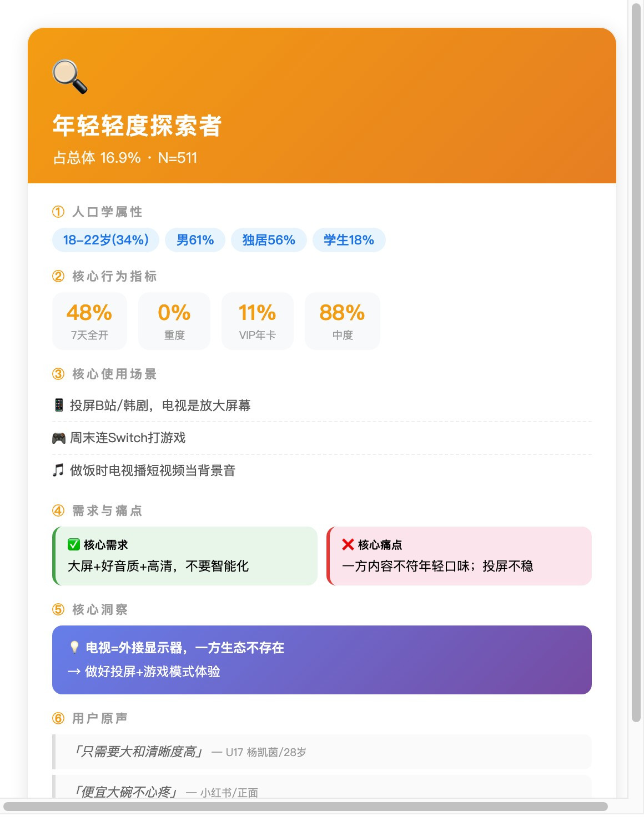644x836 pixels.
Task: Click the magnifying glass icon in header
Action: pyautogui.click(x=70, y=77)
